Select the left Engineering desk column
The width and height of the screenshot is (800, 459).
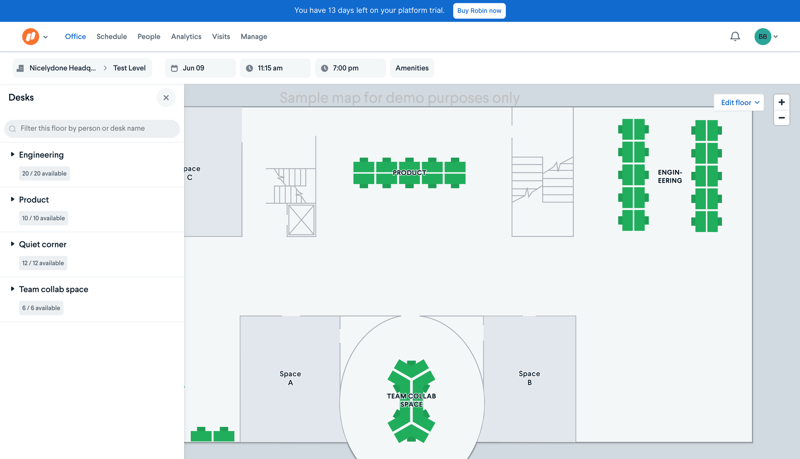click(633, 175)
